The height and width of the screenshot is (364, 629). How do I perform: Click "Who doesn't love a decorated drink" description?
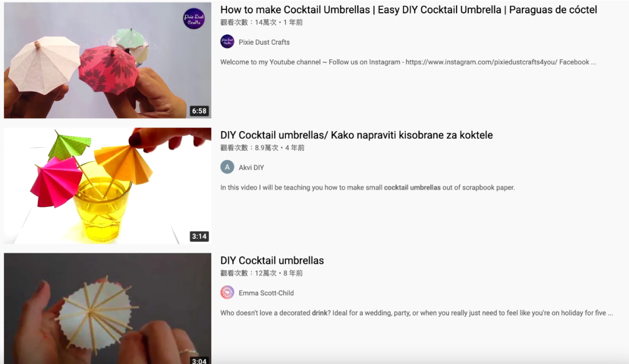pyautogui.click(x=416, y=313)
